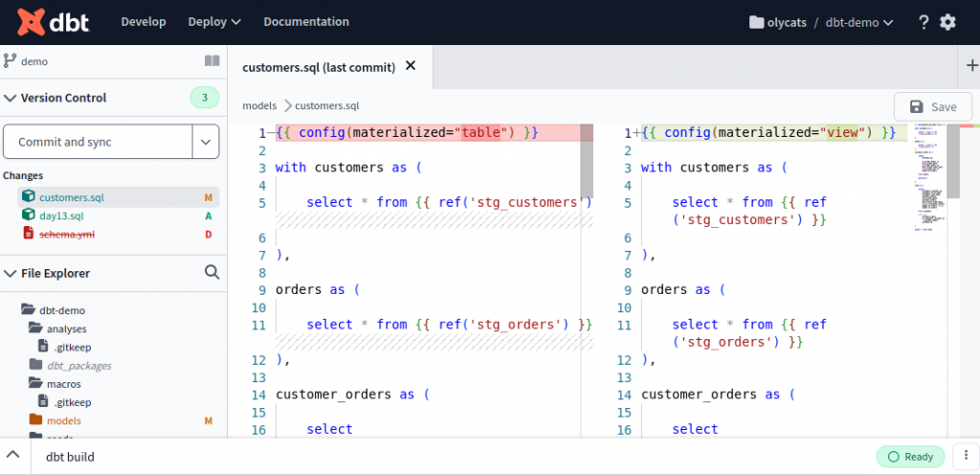This screenshot has height=475, width=980.
Task: Open the settings gear icon
Action: click(947, 22)
